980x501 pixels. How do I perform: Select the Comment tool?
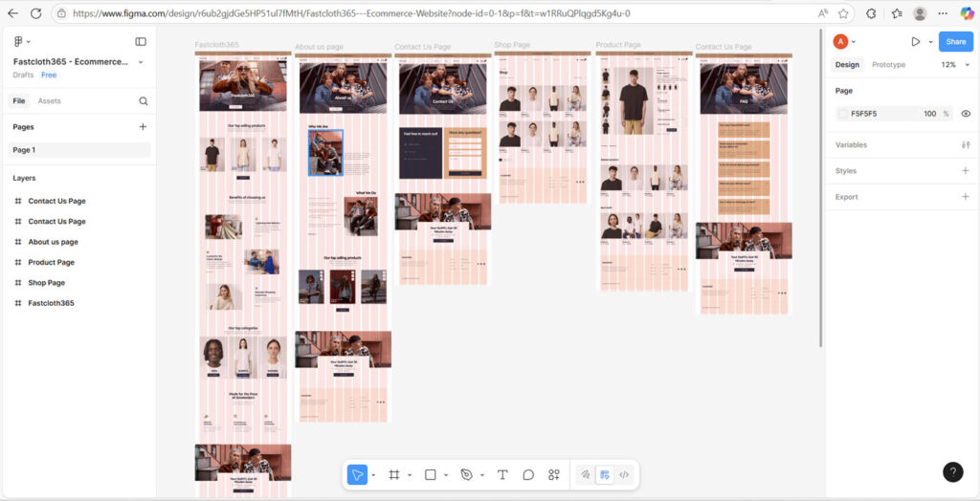(528, 474)
